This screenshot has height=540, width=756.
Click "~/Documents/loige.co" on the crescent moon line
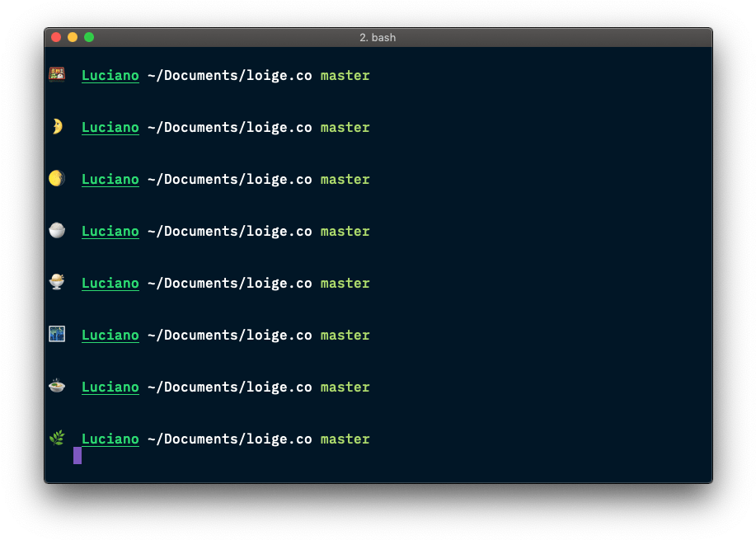230,128
